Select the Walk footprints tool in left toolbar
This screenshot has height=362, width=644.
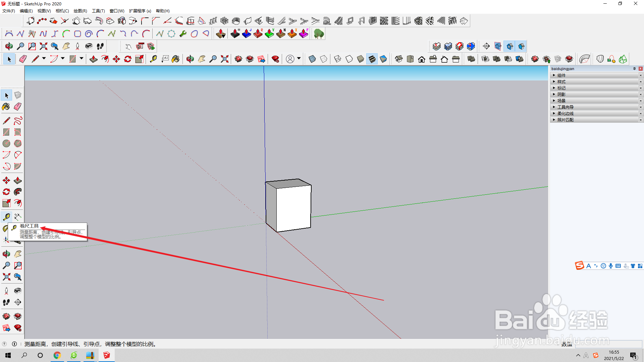coord(6,302)
